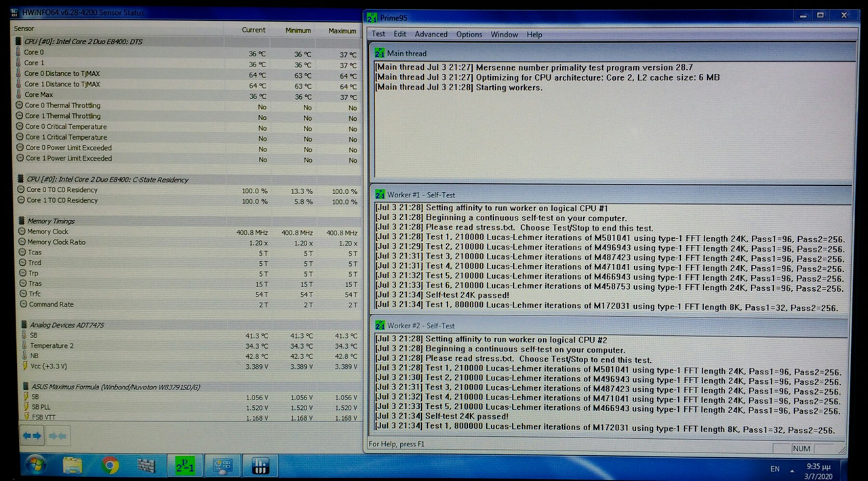Click the thermometer icon beside Core 0
The height and width of the screenshot is (481, 868).
coord(19,52)
